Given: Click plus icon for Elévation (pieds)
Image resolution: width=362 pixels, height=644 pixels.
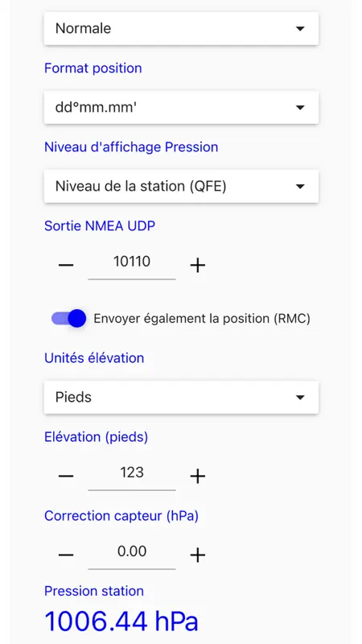Looking at the screenshot, I should point(197,476).
